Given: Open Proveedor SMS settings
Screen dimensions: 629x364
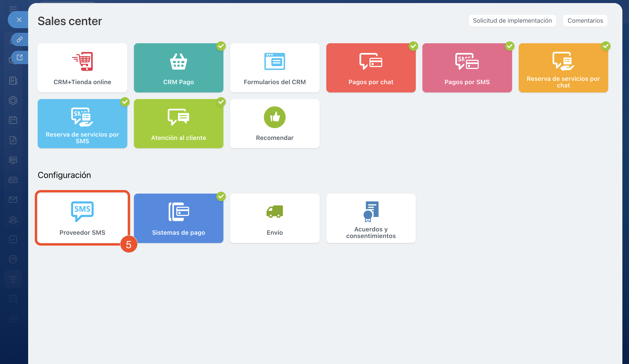Looking at the screenshot, I should click(x=82, y=218).
